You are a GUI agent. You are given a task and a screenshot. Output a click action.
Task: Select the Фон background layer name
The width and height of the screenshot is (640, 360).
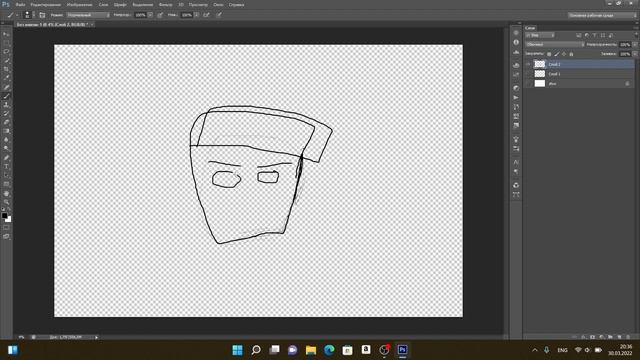(x=552, y=84)
